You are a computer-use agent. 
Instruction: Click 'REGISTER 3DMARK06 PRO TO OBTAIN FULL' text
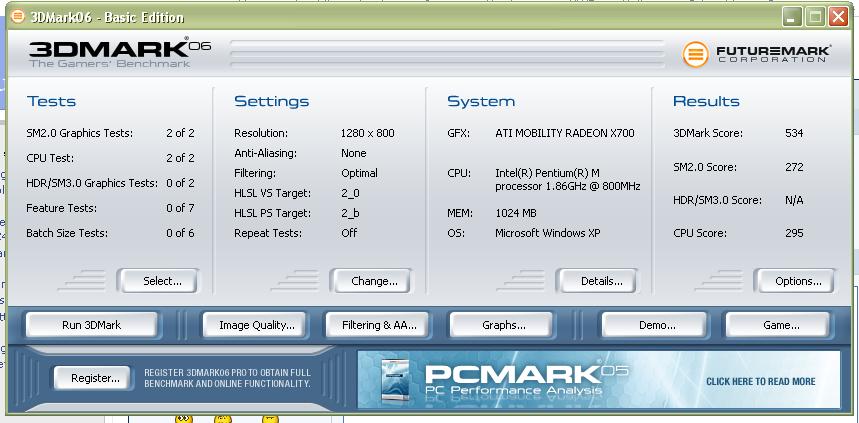227,373
